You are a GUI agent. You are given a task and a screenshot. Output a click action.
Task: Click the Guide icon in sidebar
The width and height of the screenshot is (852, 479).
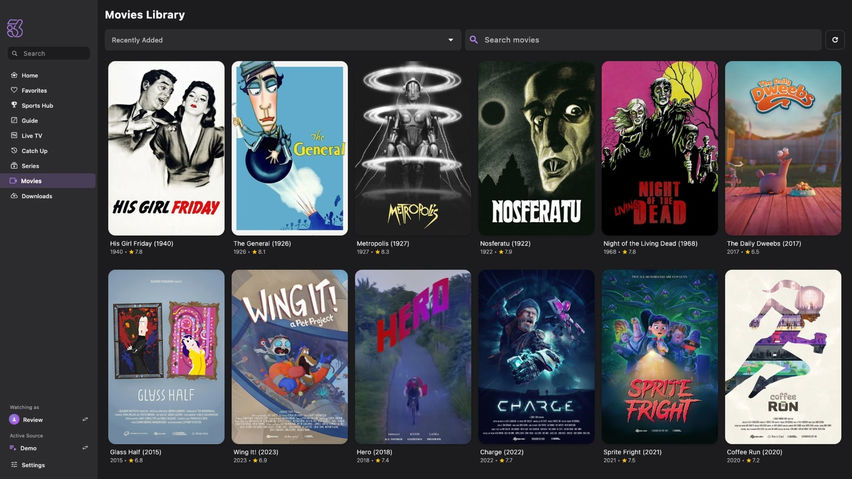(14, 121)
